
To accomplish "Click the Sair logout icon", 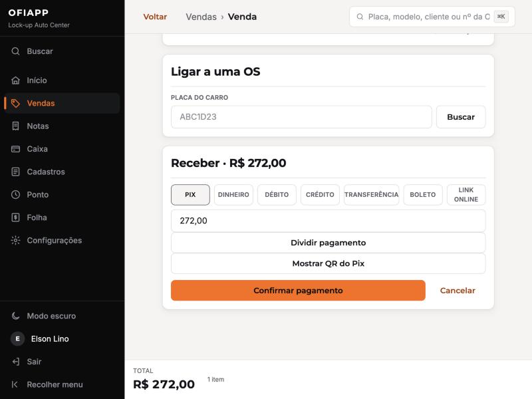I will pos(15,362).
